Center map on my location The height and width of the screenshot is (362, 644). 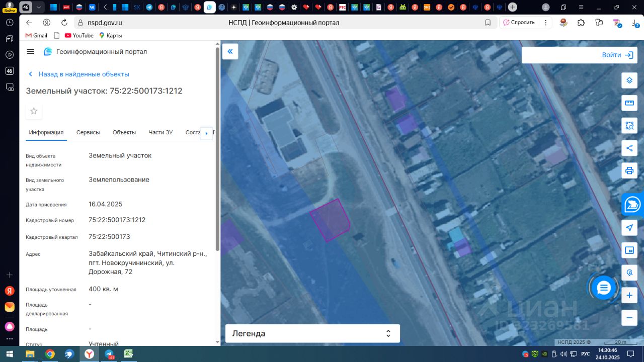pos(629,228)
